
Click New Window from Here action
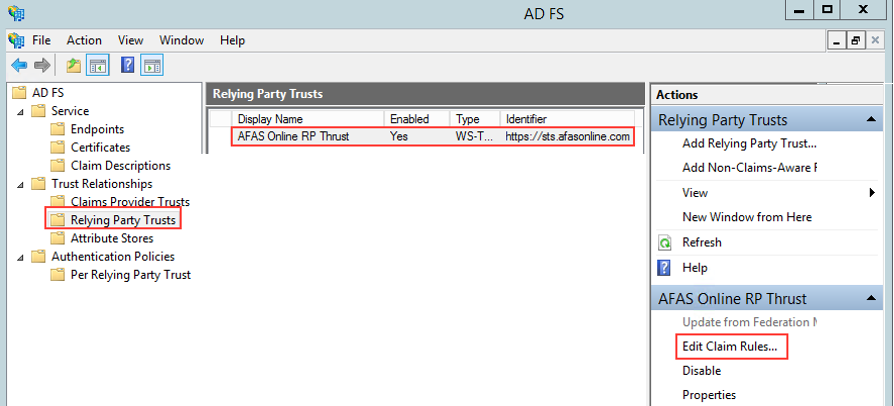(x=747, y=217)
